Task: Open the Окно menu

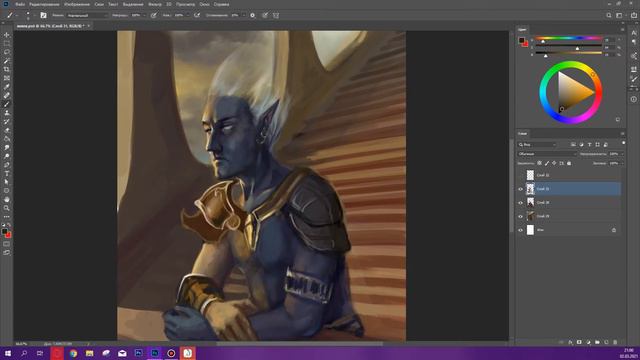Action: tap(204, 4)
